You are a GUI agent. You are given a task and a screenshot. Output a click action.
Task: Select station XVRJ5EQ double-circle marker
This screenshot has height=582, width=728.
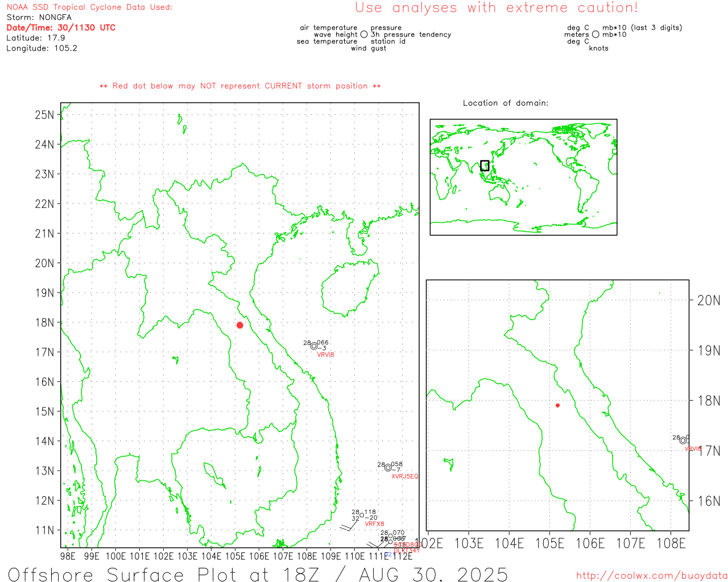click(x=388, y=468)
